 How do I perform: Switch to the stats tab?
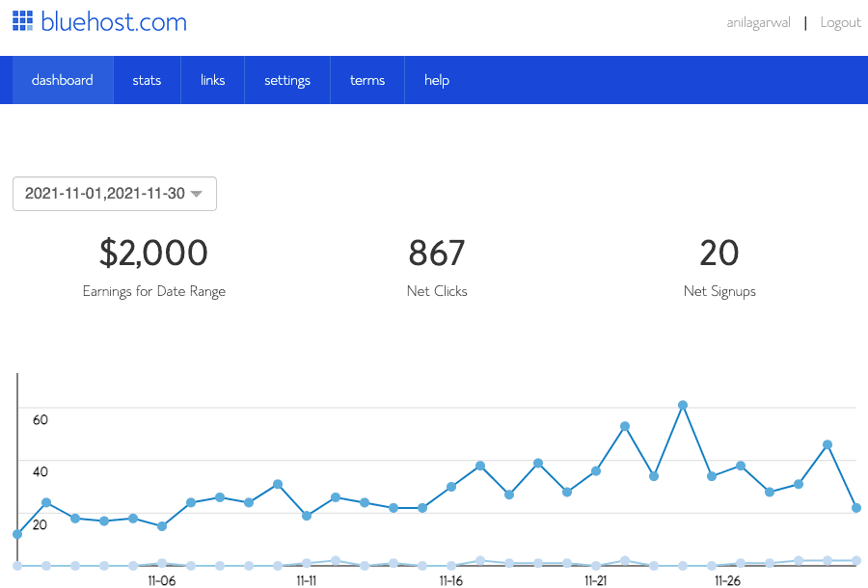(147, 80)
